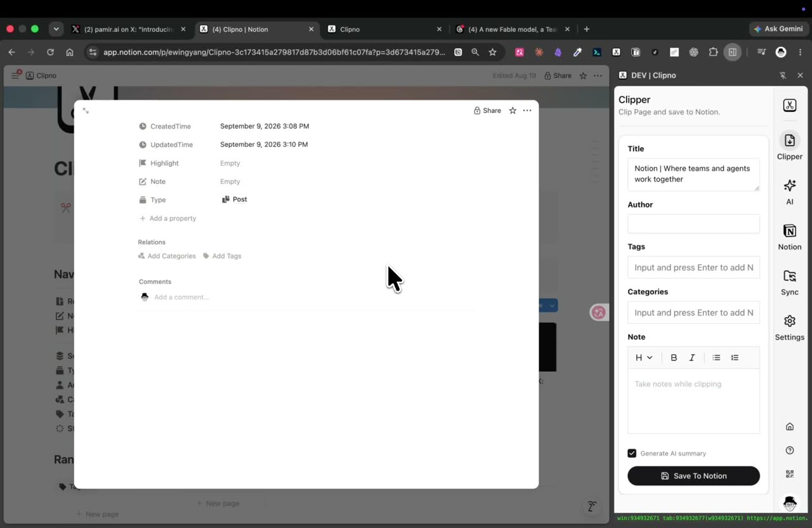812x528 pixels.
Task: Click the UpdatedTime property label
Action: click(171, 145)
